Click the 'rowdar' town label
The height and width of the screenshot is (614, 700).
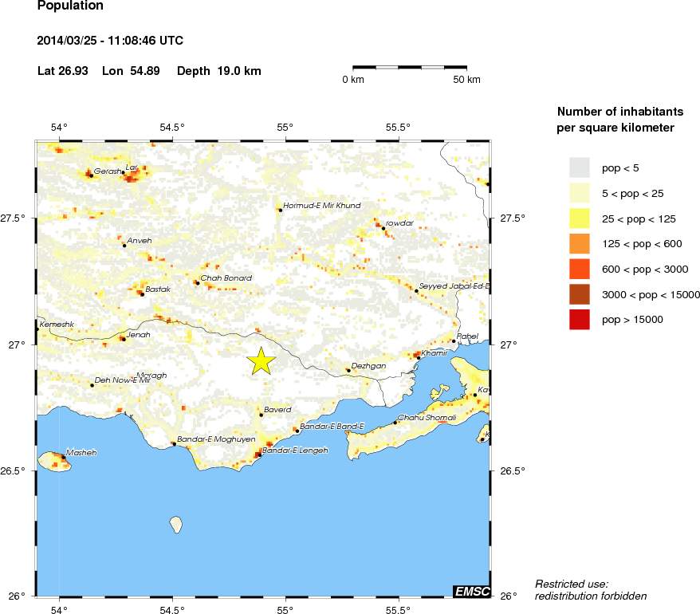point(399,223)
